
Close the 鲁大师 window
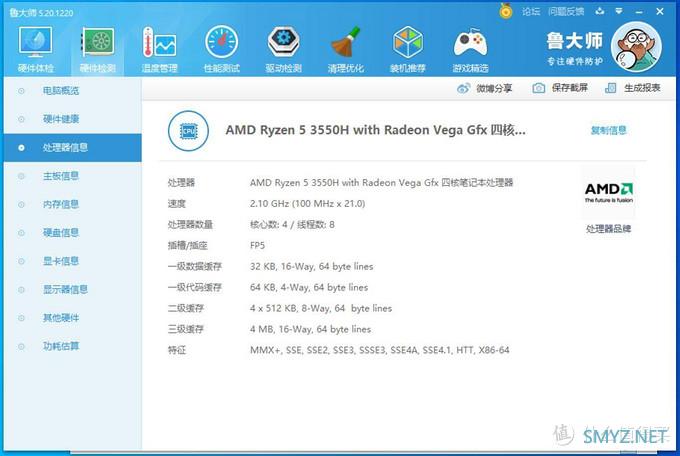(x=660, y=12)
